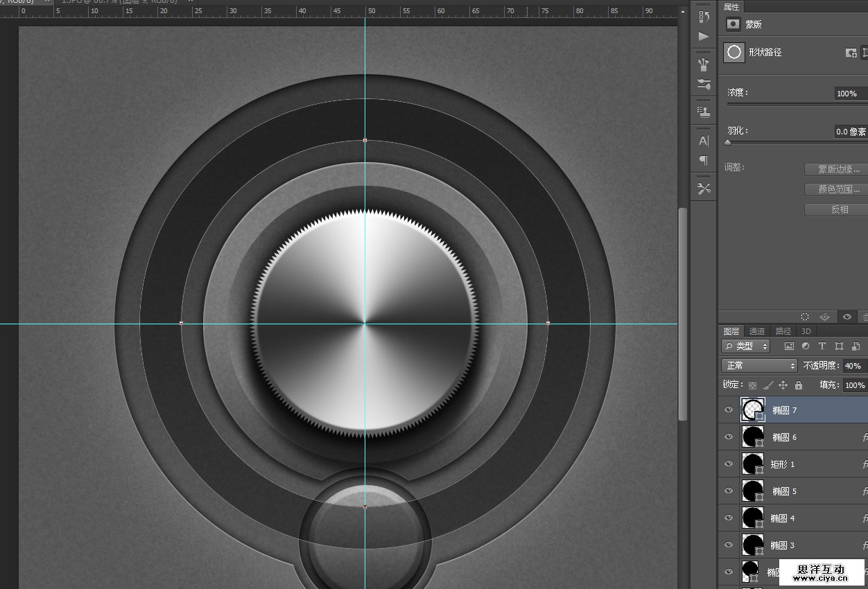Open the Actions panel play icon

tap(704, 37)
